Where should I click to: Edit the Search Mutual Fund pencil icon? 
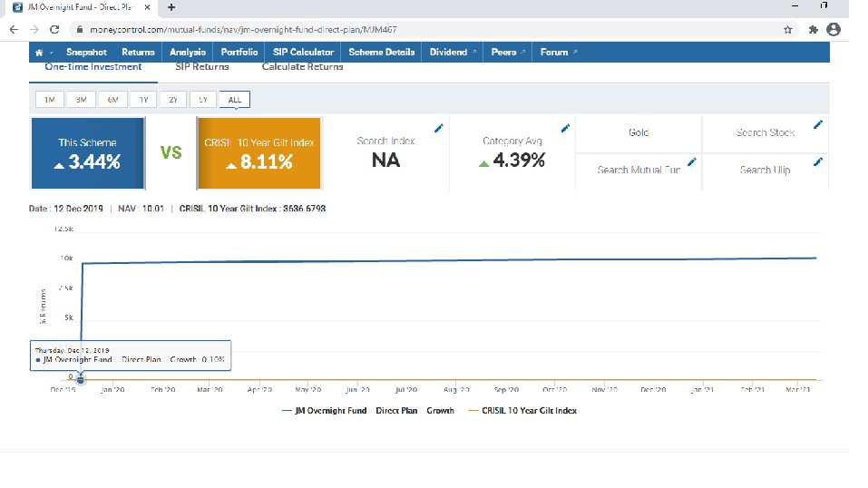(x=691, y=161)
